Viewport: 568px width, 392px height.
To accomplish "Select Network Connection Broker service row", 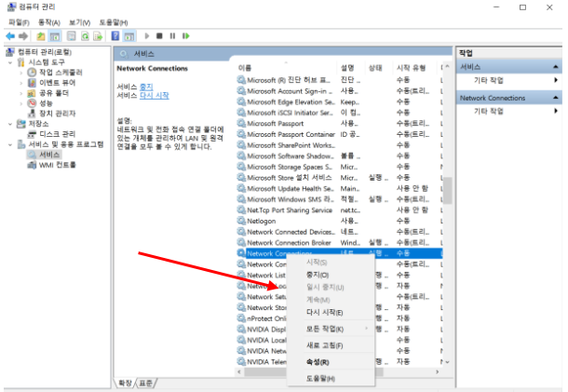I will pyautogui.click(x=339, y=242).
